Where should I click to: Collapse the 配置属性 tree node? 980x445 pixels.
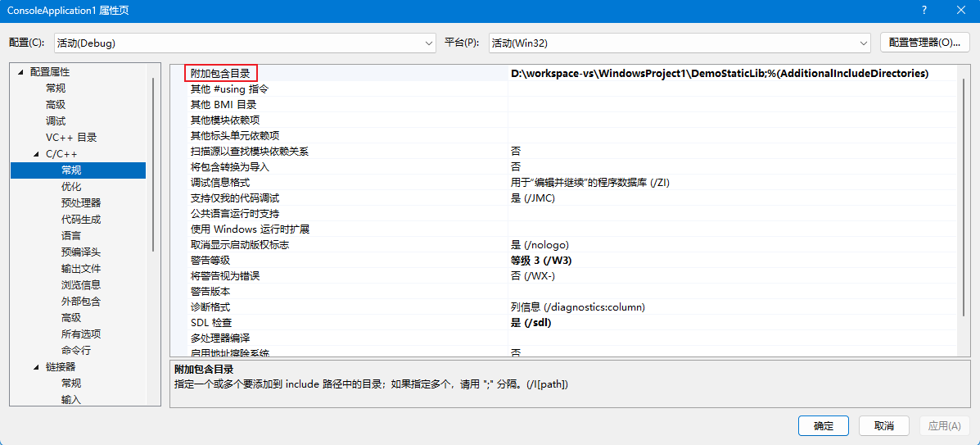20,72
